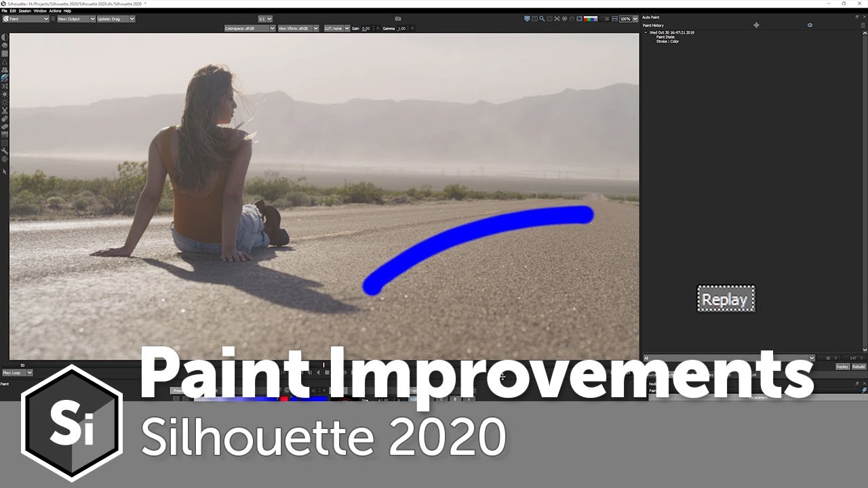The width and height of the screenshot is (868, 488).
Task: Select the active Color brush tool
Action: point(5,77)
